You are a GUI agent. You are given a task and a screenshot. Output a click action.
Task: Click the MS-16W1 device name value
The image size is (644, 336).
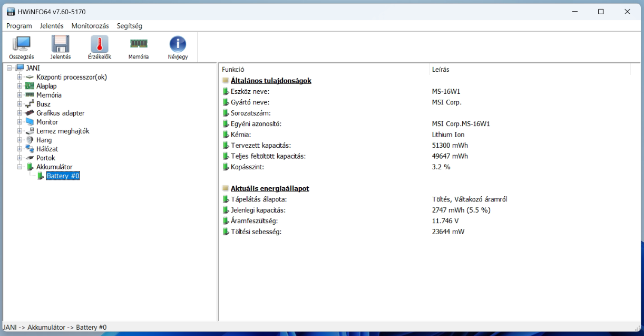[446, 91]
